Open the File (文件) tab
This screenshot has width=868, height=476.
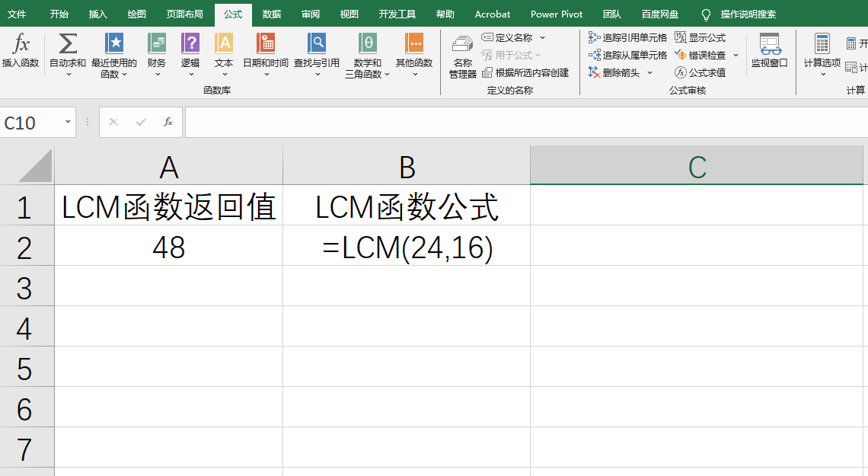point(18,14)
